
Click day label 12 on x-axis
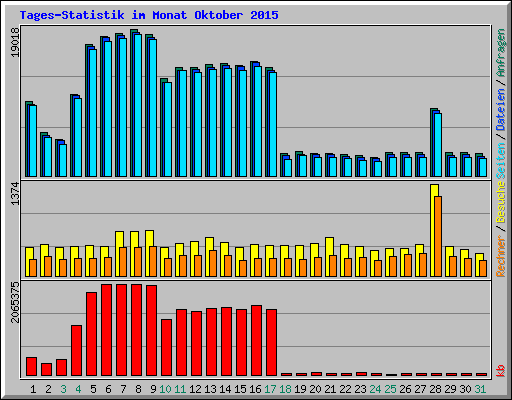tap(196, 389)
